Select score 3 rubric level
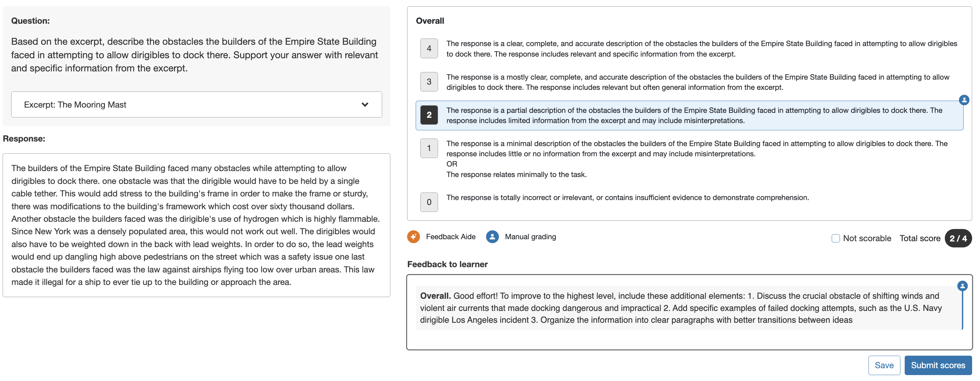980x381 pixels. coord(429,82)
